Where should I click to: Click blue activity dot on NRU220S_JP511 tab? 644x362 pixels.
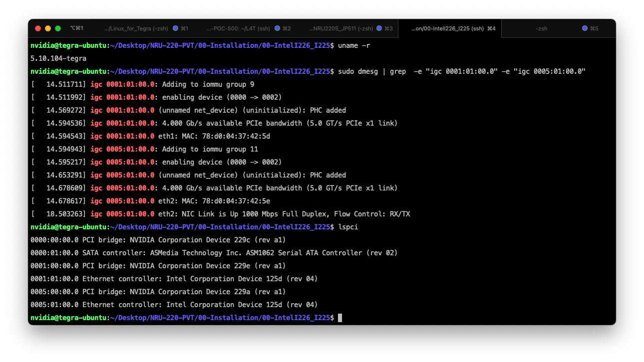[379, 28]
